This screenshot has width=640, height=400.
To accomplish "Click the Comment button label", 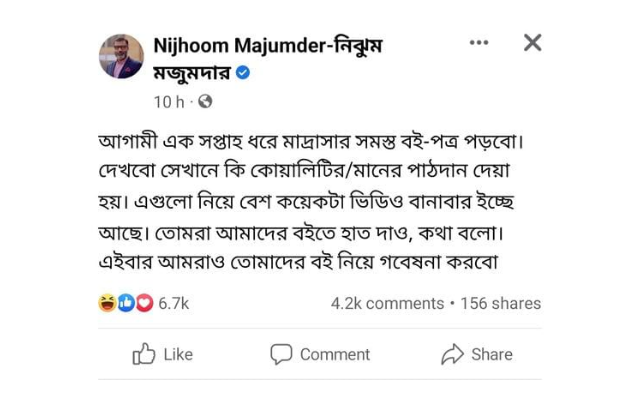I will 335,354.
